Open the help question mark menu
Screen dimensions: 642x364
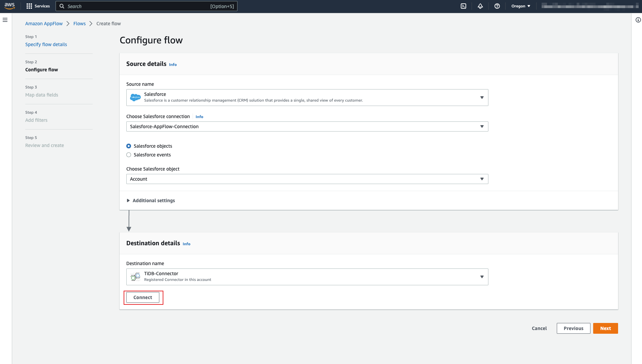pyautogui.click(x=497, y=6)
